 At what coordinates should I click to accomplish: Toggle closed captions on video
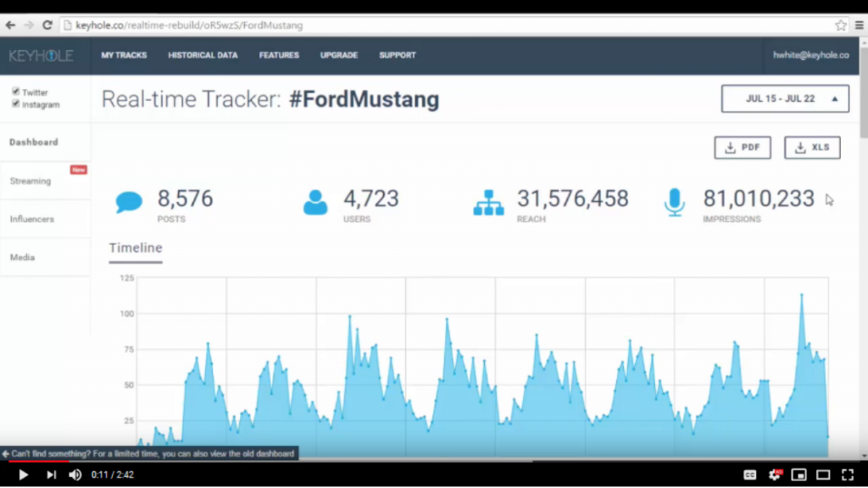[749, 474]
